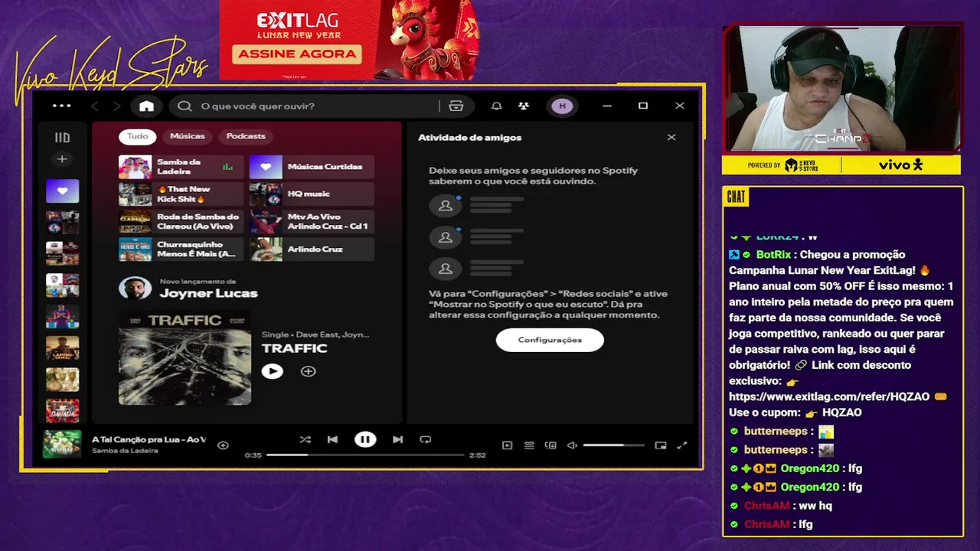Click the search magnifier icon

tap(185, 106)
